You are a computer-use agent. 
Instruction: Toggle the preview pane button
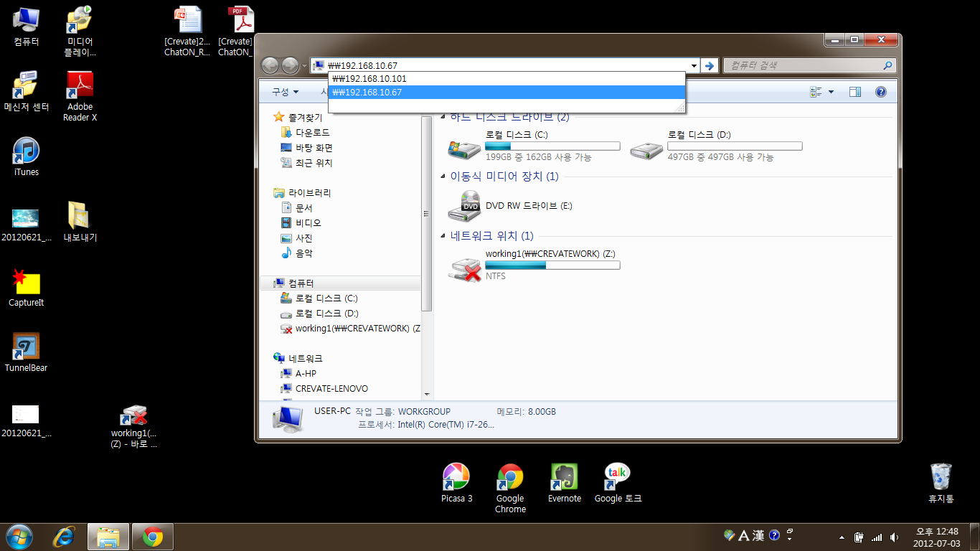coord(855,92)
